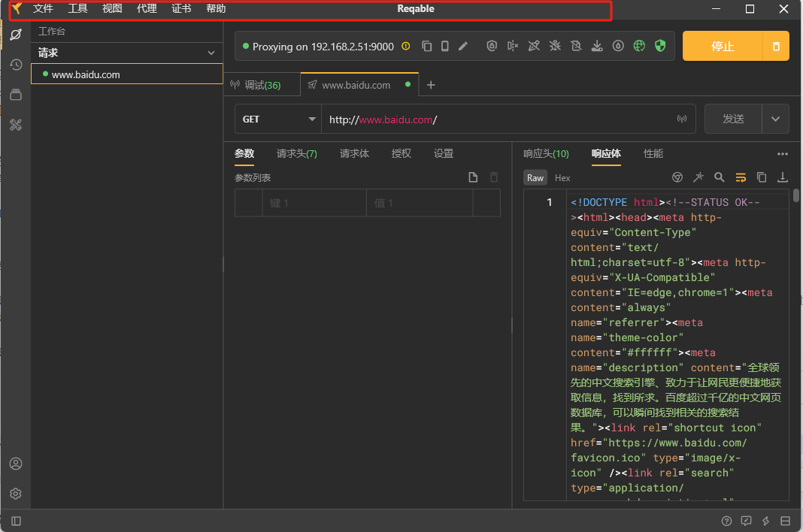
Task: Select the www.baidu.com request tab
Action: click(x=359, y=85)
